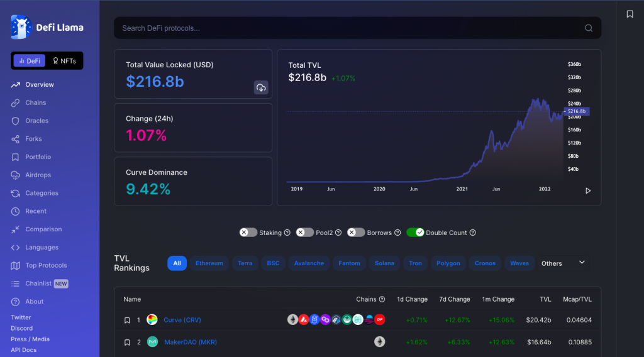Toggle the Borrows switch
Image resolution: width=644 pixels, height=357 pixels.
[x=356, y=233]
